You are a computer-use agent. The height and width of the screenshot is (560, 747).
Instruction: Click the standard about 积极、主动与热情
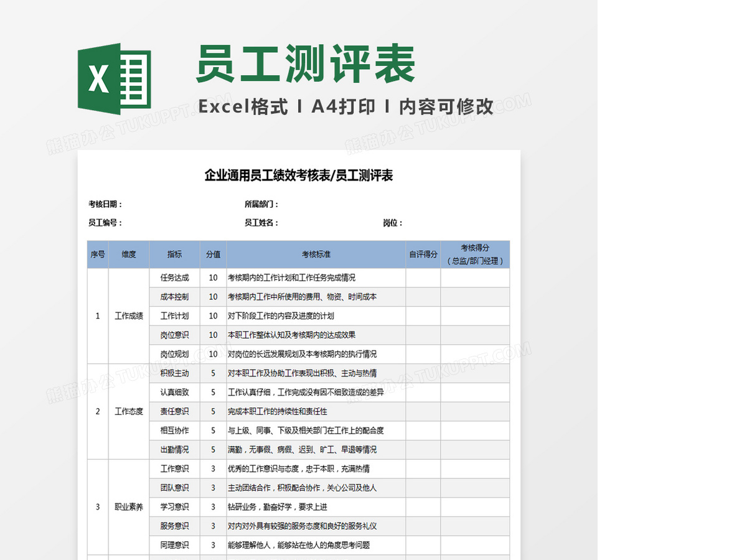click(303, 373)
